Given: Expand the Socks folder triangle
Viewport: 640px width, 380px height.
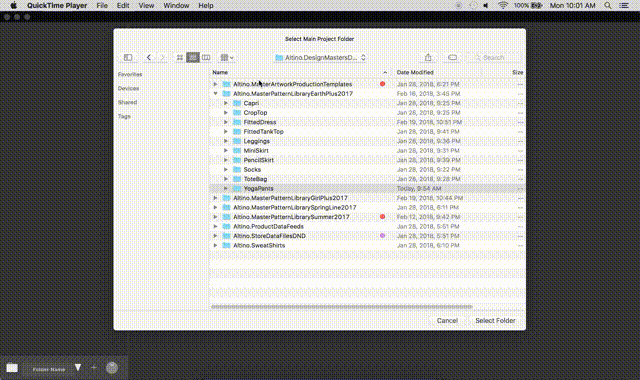Looking at the screenshot, I should (x=226, y=169).
